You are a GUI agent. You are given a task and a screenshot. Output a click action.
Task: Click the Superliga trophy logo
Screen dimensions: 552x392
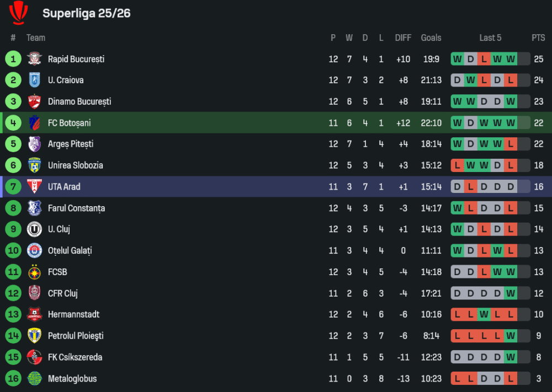19,13
